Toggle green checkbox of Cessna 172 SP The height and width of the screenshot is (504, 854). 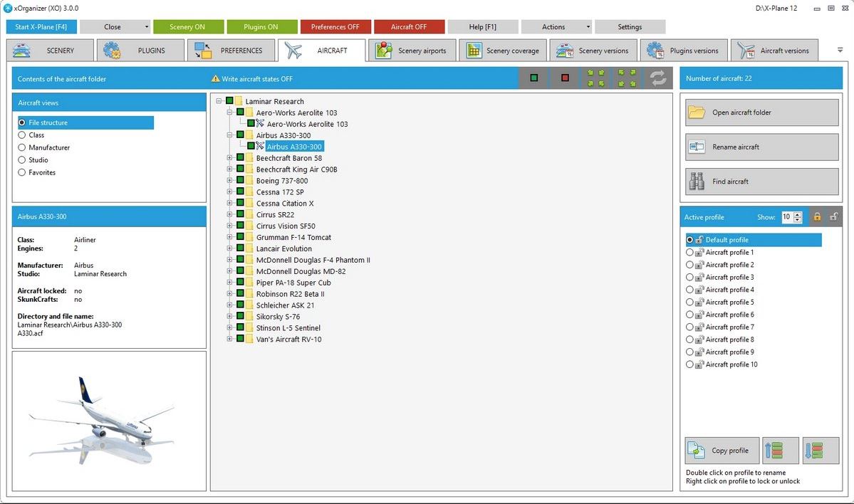240,191
